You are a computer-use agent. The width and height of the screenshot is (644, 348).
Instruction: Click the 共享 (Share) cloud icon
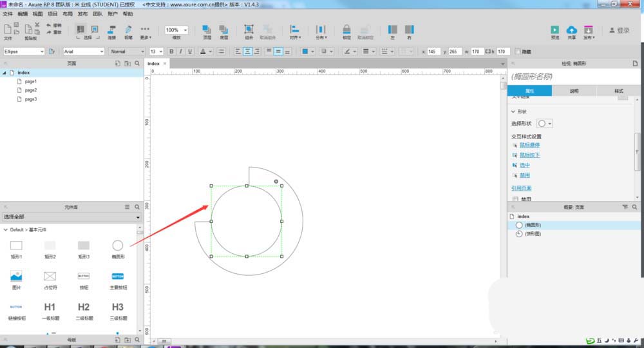pyautogui.click(x=571, y=30)
